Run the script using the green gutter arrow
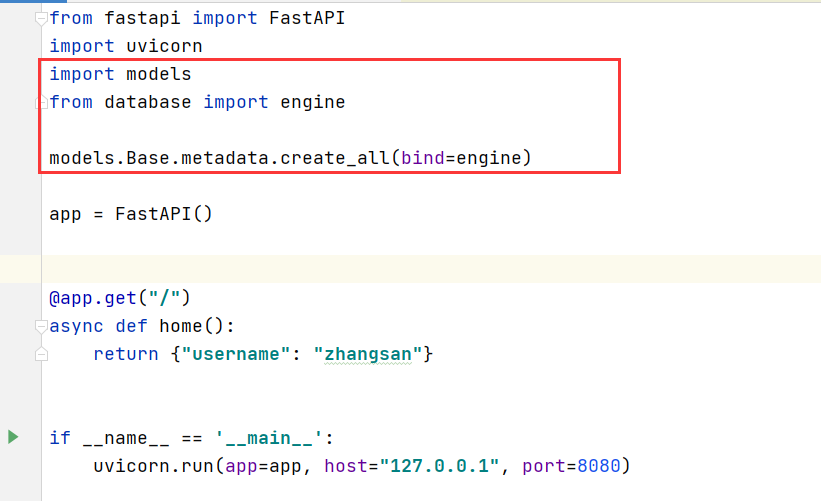821x501 pixels. click(13, 437)
